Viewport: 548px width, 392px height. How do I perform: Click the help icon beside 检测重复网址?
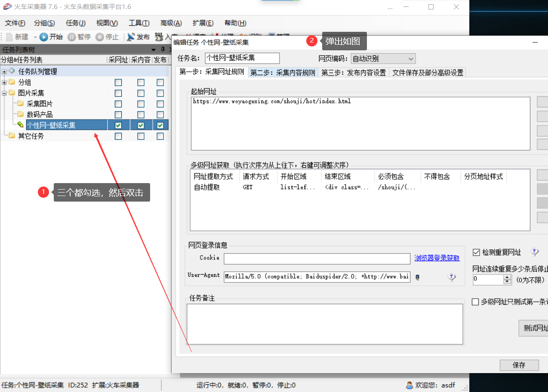(x=534, y=252)
